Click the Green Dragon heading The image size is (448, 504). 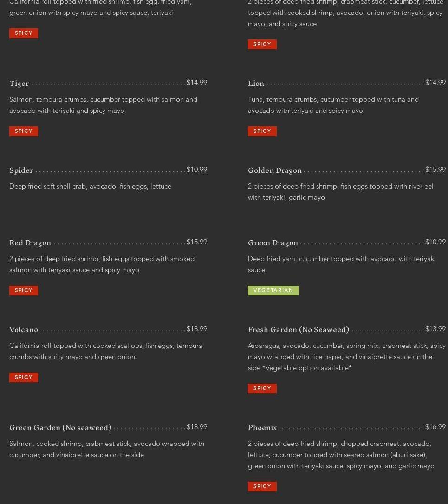(x=273, y=242)
